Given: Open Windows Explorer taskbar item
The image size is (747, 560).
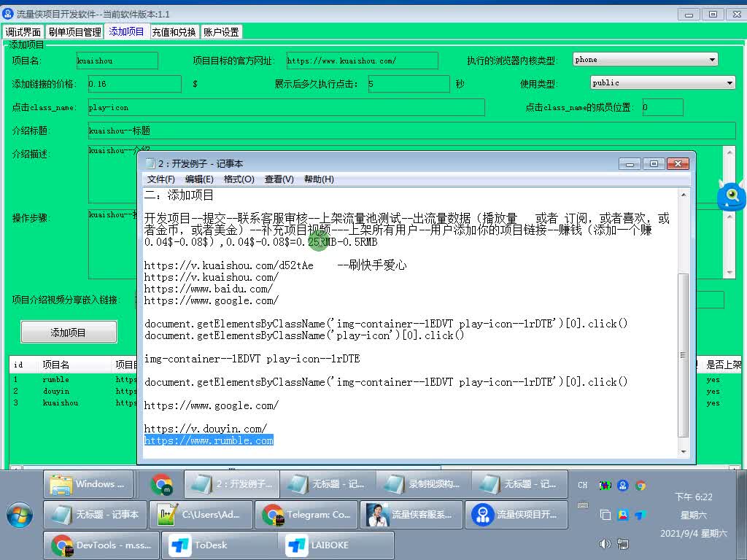Looking at the screenshot, I should click(x=88, y=484).
